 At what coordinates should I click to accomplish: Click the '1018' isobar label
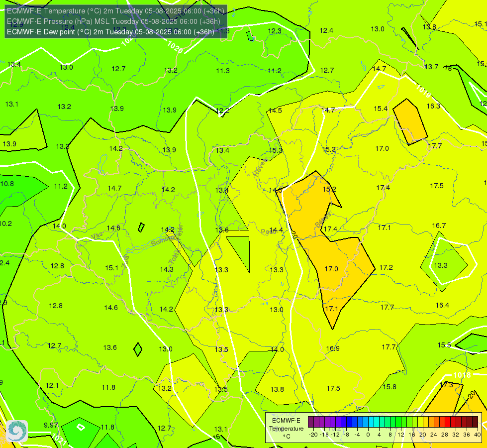tap(462, 375)
